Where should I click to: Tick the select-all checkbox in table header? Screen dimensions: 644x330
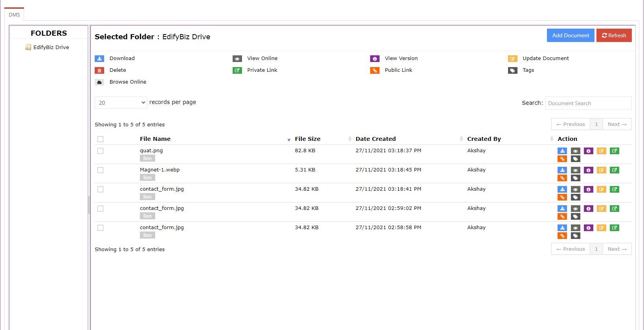coord(100,139)
